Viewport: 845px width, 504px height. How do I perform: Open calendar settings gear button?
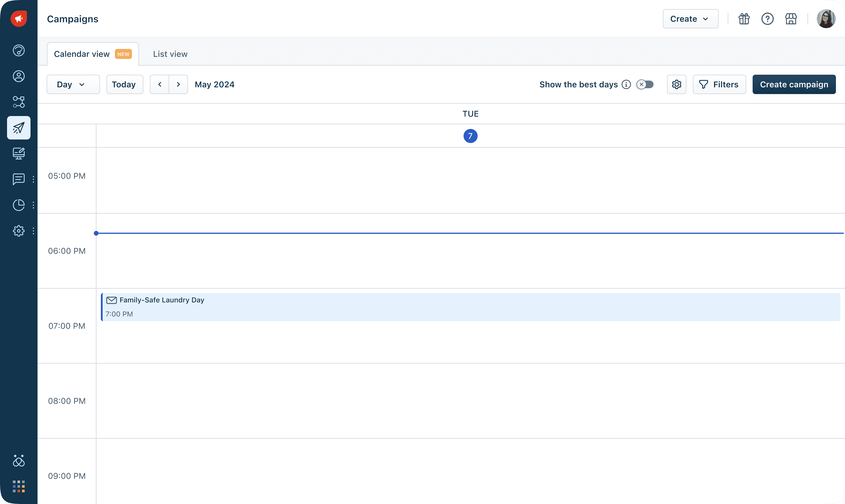(676, 84)
